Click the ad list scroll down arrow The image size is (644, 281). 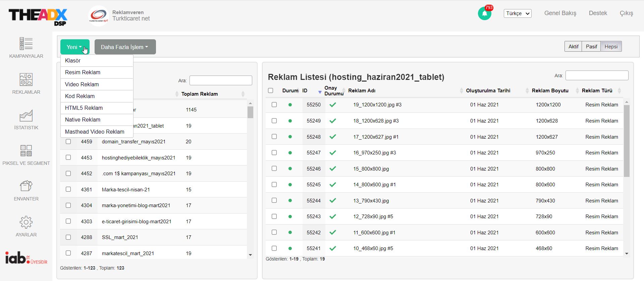(627, 254)
